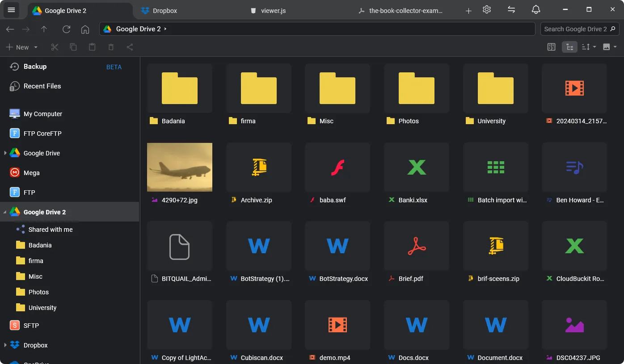Toggle the folder tree panel view

(569, 47)
